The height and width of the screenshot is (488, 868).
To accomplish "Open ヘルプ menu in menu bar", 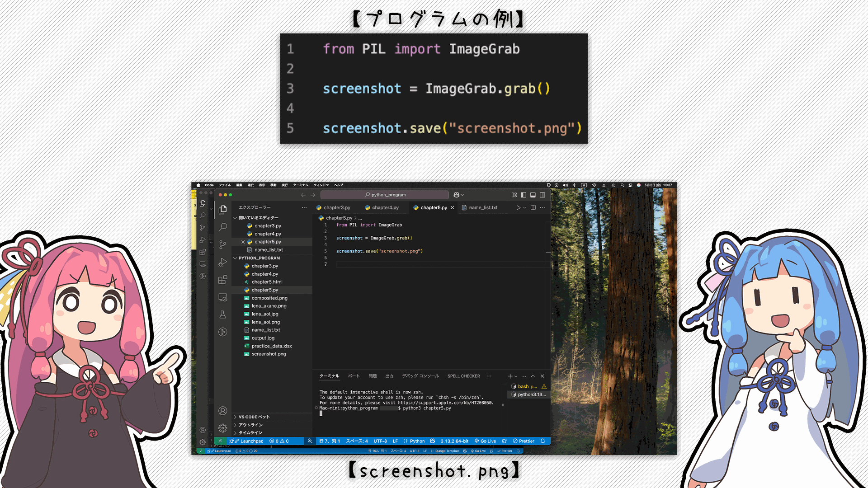I will tap(339, 185).
